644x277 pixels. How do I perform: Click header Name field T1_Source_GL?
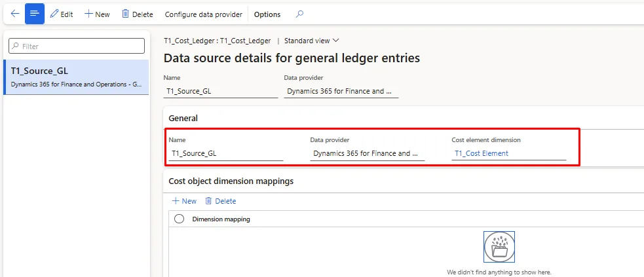(221, 92)
